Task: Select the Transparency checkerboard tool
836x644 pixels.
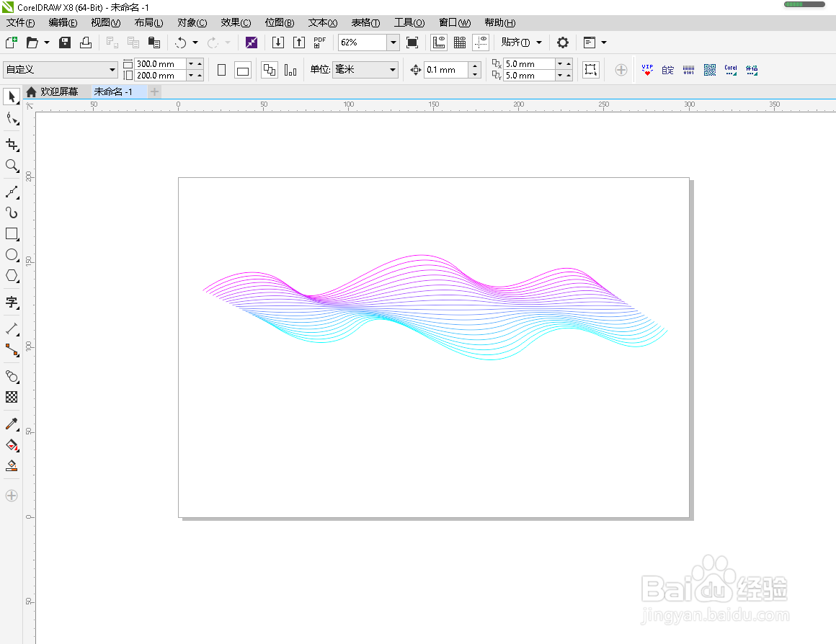Action: click(12, 397)
